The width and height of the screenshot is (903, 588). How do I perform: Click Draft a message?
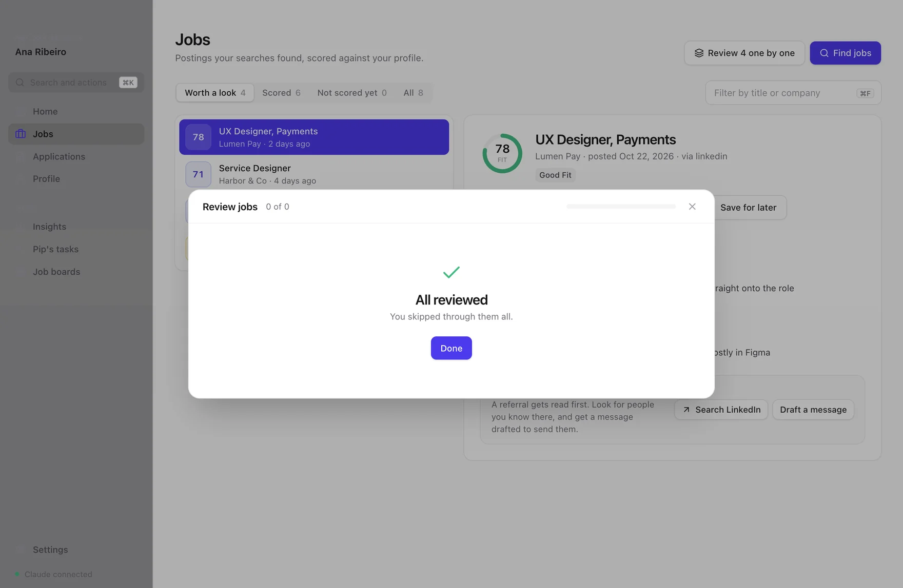tap(813, 410)
